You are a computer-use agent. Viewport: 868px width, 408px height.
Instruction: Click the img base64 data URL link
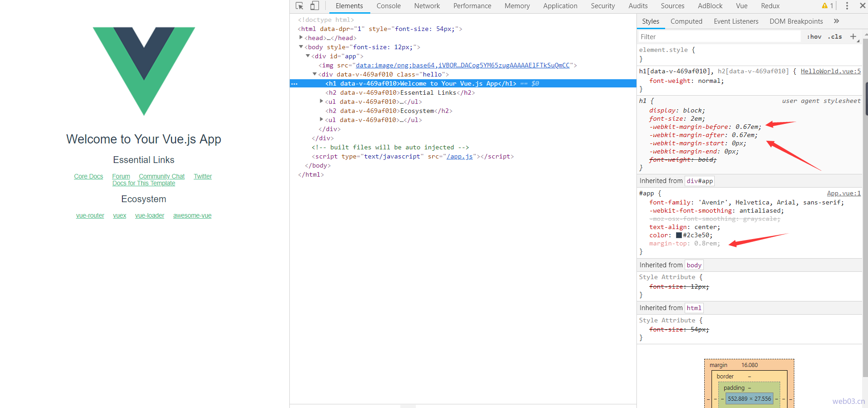point(463,65)
